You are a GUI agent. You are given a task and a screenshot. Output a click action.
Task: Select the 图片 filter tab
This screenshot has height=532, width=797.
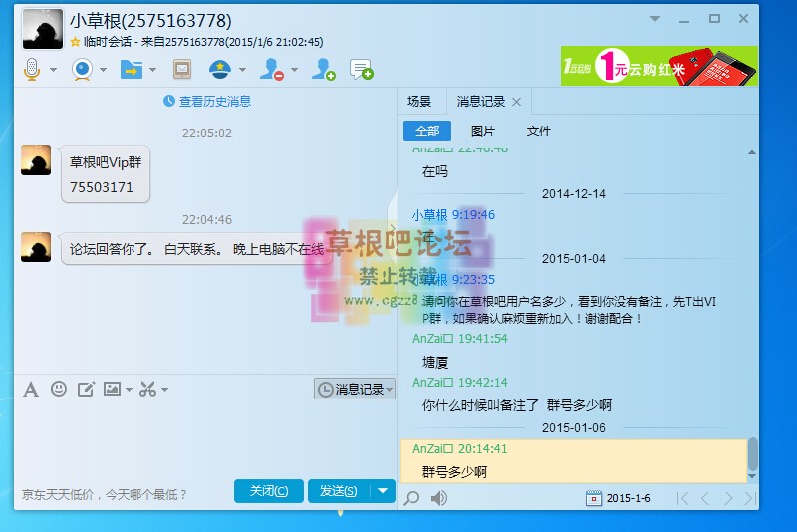pos(483,132)
